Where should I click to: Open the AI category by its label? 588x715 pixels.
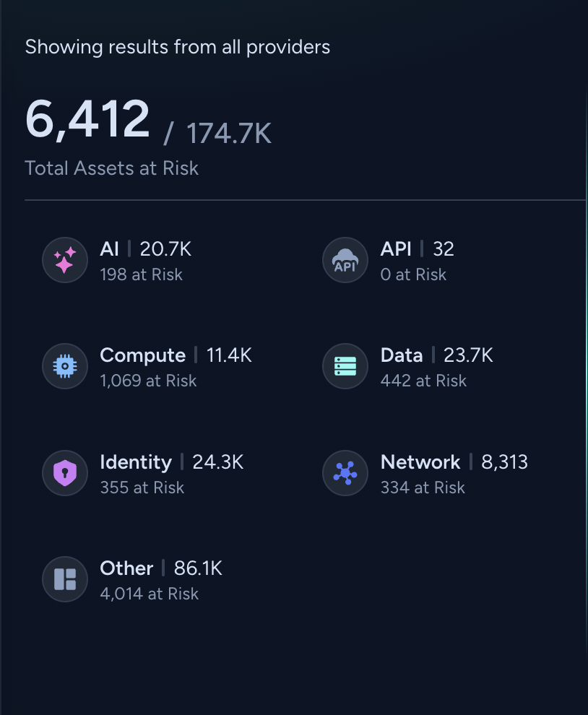point(109,249)
